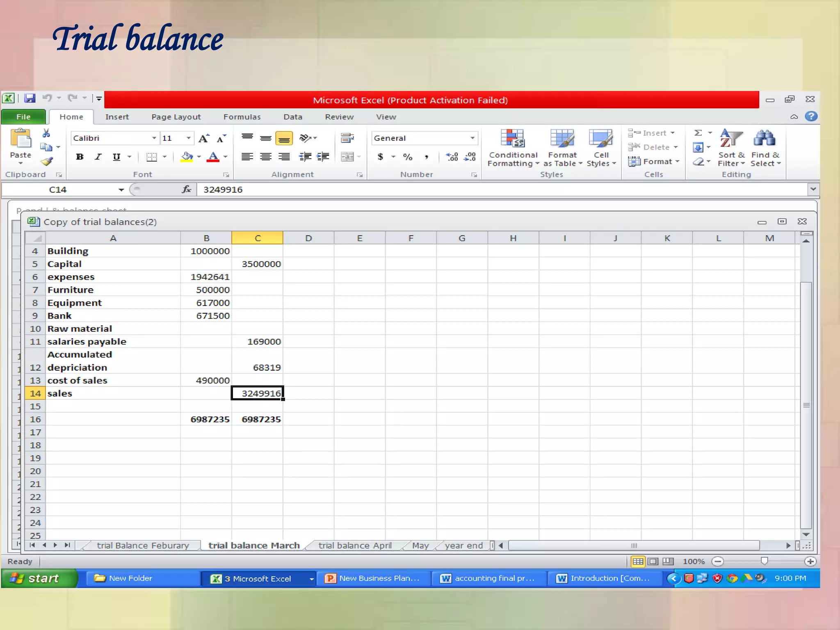Apply Comma Style number format
The width and height of the screenshot is (840, 630).
[427, 157]
